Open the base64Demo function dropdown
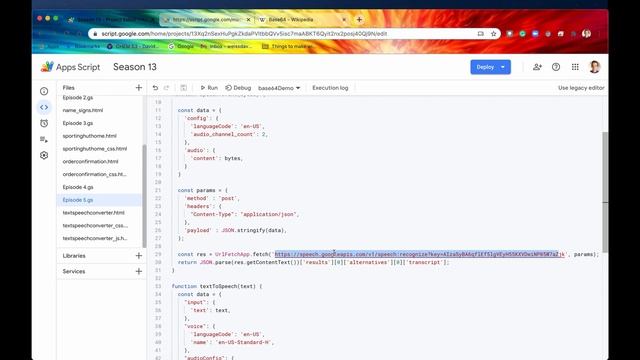This screenshot has width=640, height=360. [279, 88]
